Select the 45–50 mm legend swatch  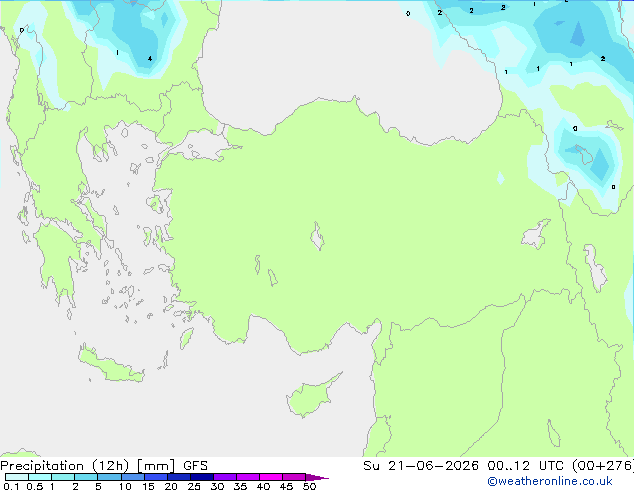pos(294,477)
